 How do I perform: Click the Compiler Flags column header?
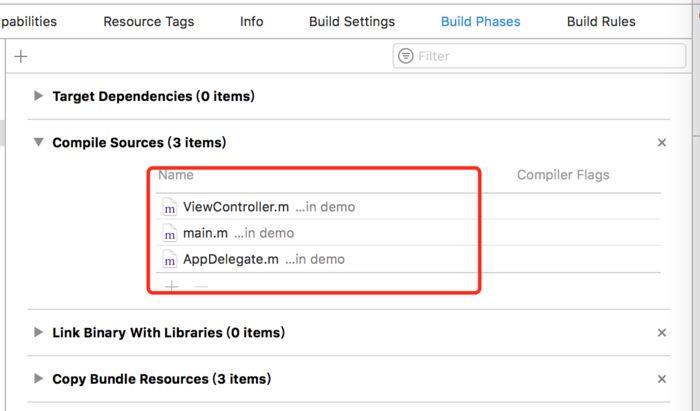point(563,175)
